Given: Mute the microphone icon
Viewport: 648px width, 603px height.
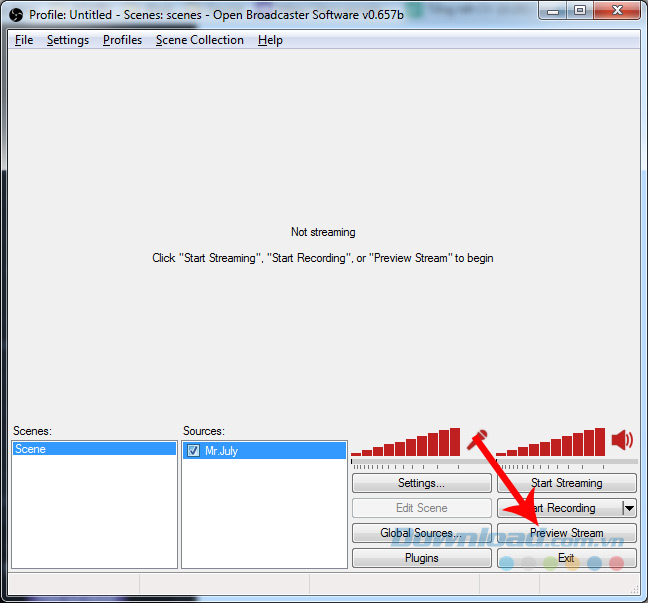Looking at the screenshot, I should (477, 441).
